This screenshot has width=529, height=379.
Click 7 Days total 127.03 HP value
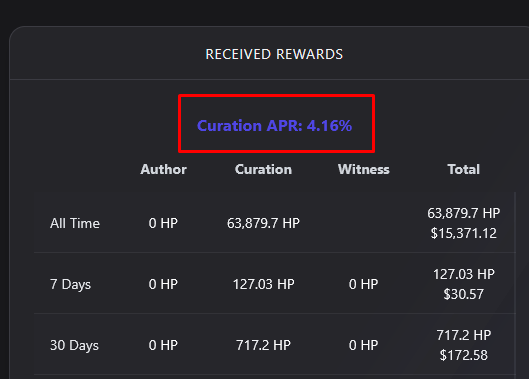[464, 274]
